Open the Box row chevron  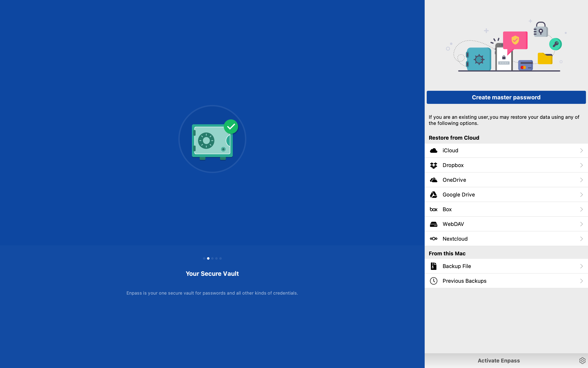(x=581, y=210)
